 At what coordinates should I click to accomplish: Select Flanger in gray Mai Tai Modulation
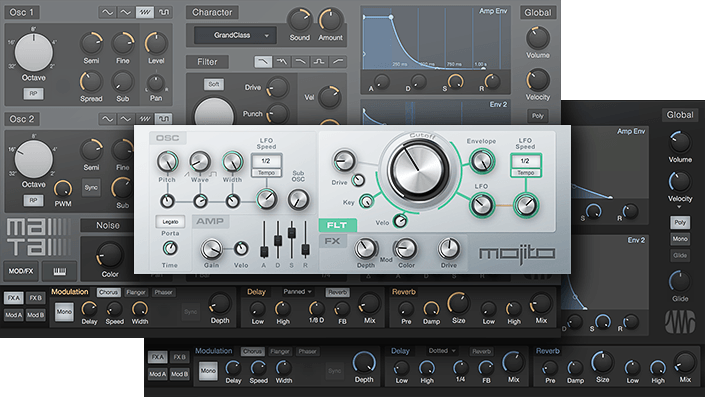tap(136, 292)
